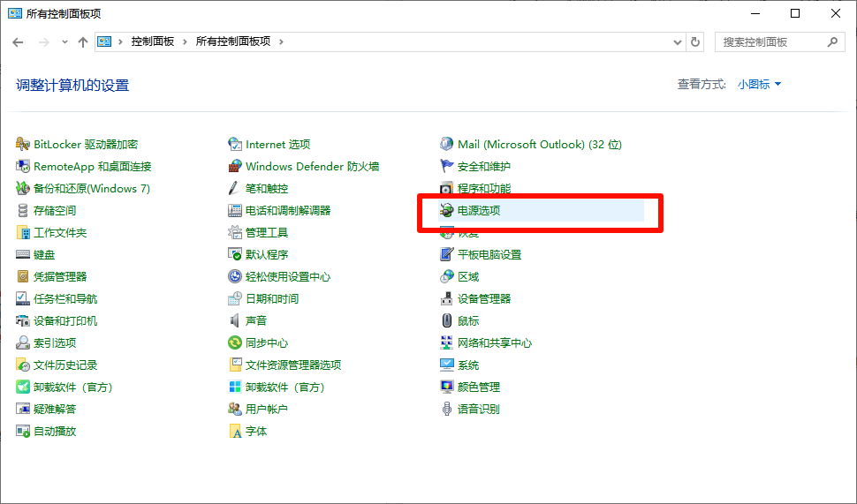Open 卸载软件（官方） in first column

[x=72, y=387]
